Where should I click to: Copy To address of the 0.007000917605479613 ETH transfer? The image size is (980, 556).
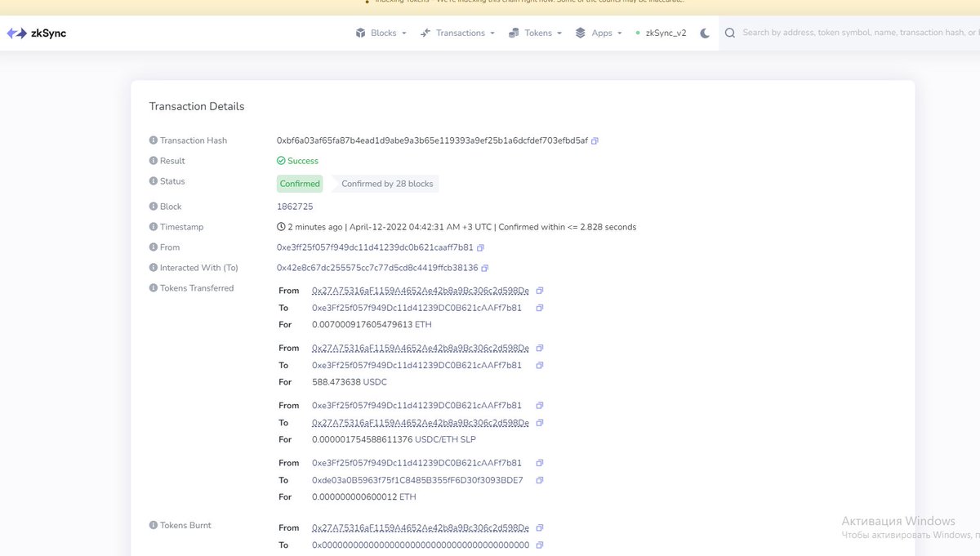coord(539,308)
